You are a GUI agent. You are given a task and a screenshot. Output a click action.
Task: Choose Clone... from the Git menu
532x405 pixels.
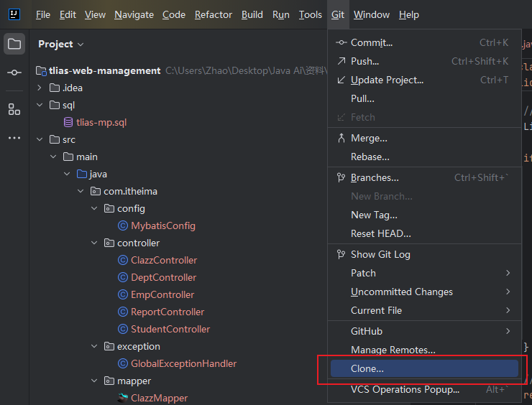tap(424, 368)
